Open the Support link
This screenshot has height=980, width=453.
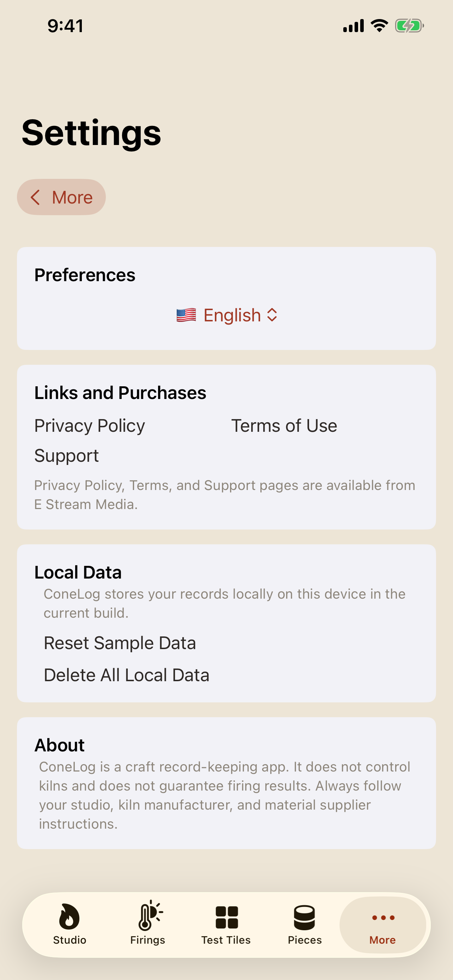coord(67,456)
